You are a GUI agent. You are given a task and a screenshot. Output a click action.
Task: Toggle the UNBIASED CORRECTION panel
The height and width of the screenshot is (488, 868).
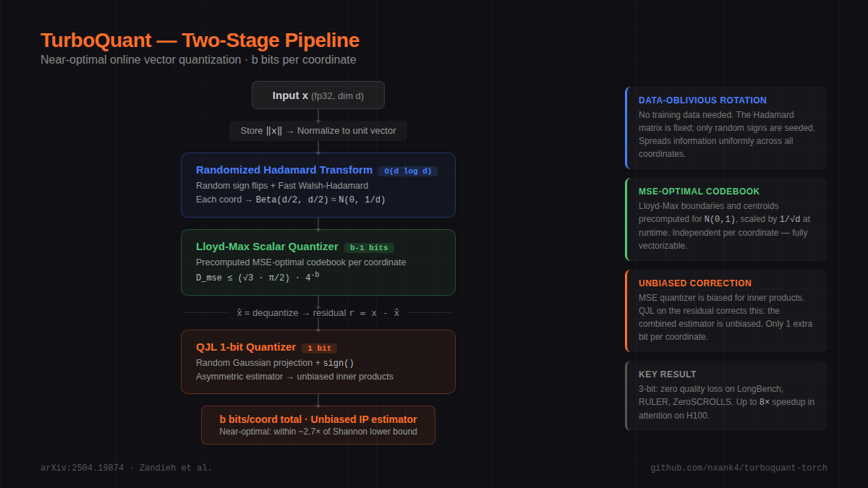[x=726, y=309]
